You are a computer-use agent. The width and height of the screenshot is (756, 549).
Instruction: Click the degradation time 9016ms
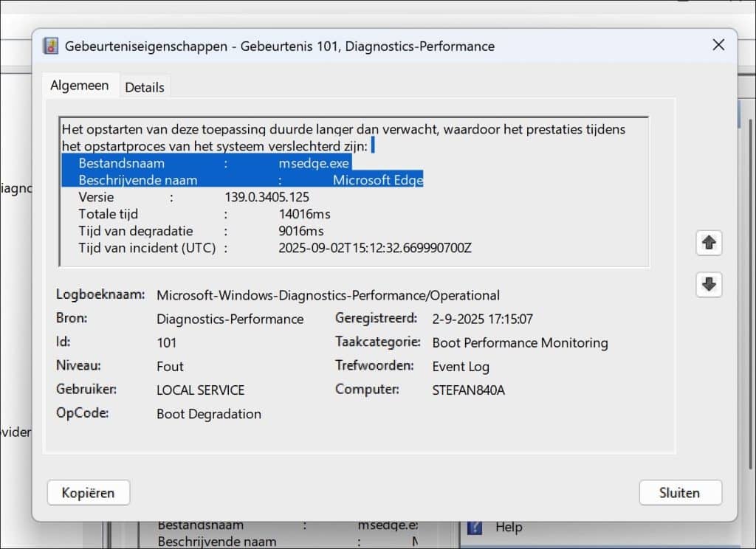(301, 230)
